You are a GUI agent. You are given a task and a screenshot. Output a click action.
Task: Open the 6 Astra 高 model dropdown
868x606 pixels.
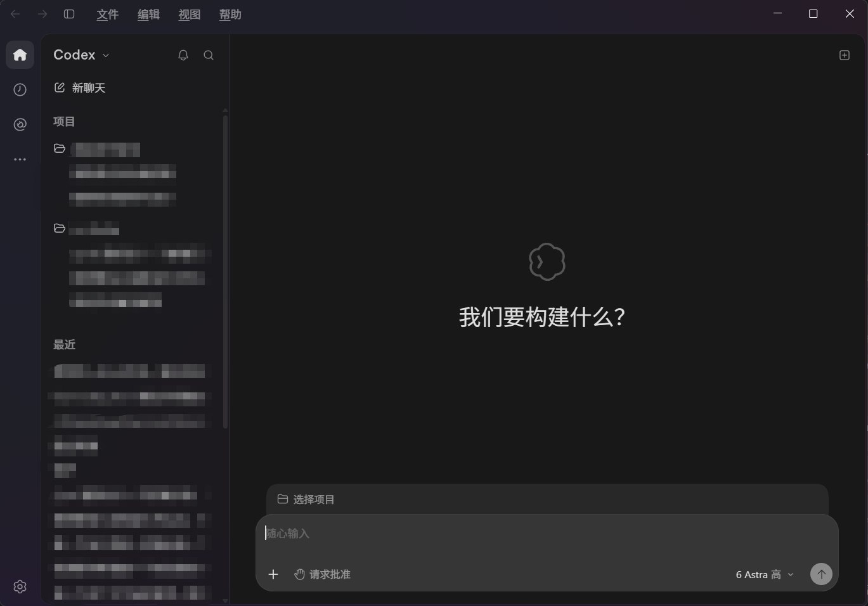click(765, 574)
